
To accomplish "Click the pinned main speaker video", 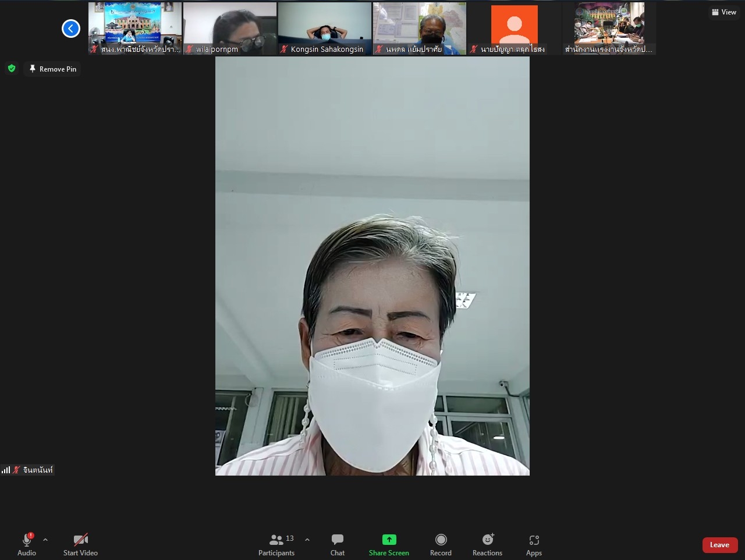I will pos(372,266).
